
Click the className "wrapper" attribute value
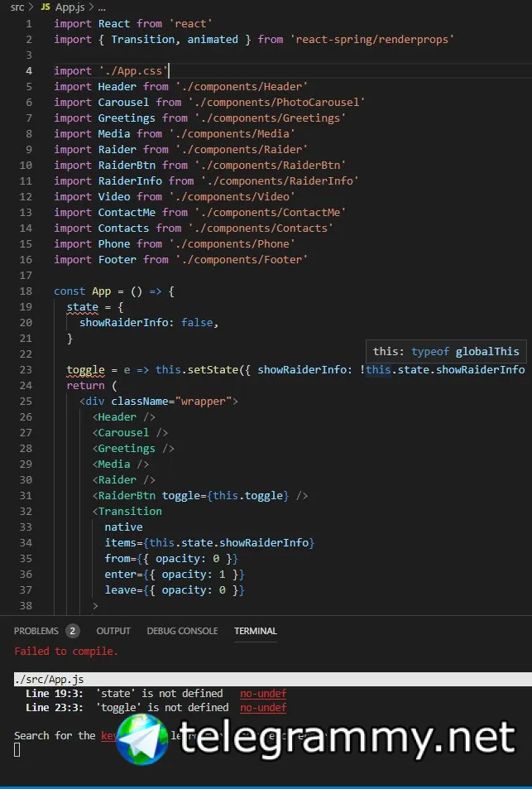tap(204, 401)
